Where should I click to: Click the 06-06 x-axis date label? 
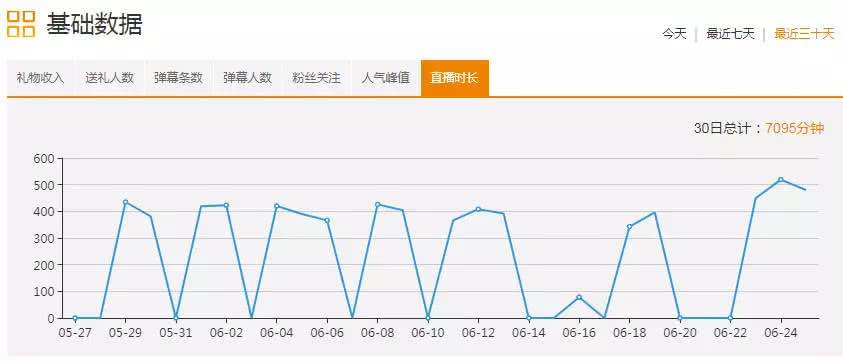tap(327, 333)
